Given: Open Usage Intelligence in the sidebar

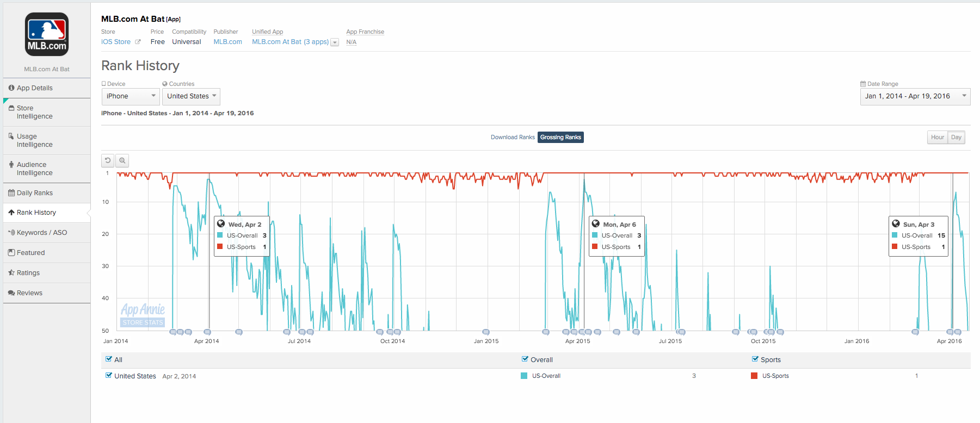Looking at the screenshot, I should tap(47, 140).
